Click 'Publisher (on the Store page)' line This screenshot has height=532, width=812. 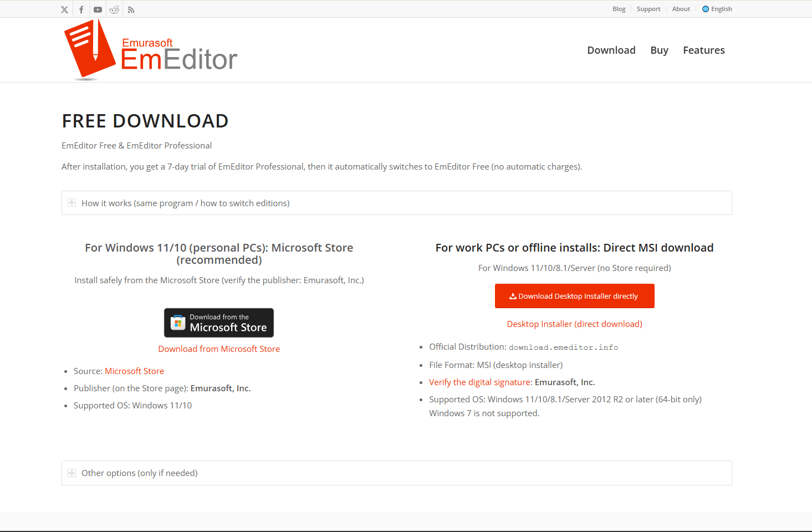162,388
